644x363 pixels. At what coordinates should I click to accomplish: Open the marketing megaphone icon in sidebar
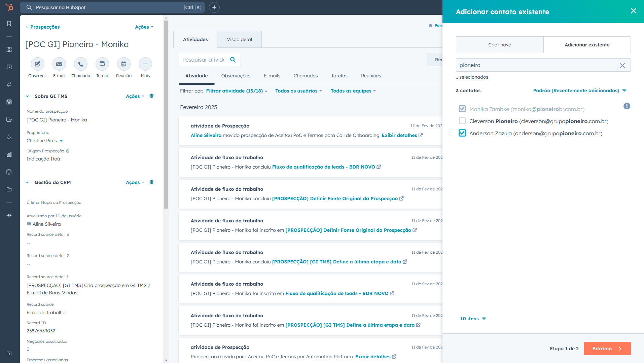[x=9, y=84]
